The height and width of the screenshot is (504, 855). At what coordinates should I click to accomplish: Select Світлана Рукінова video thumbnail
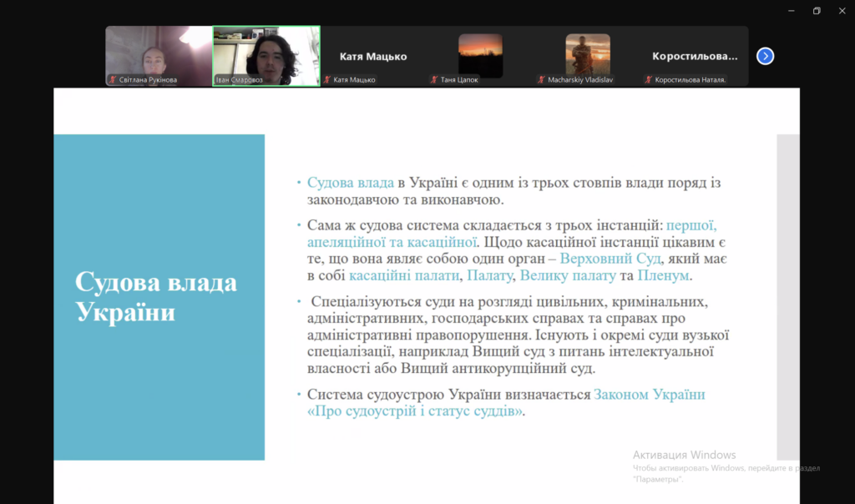point(159,56)
